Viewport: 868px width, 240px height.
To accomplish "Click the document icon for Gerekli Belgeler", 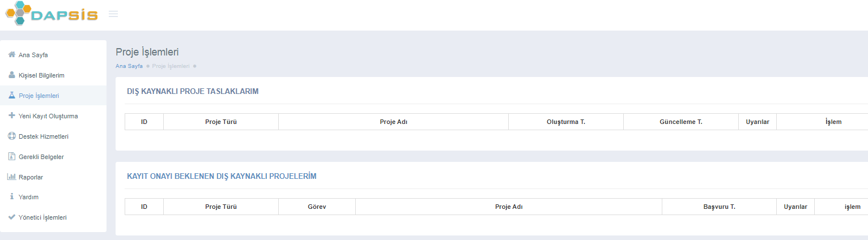I will [11, 156].
